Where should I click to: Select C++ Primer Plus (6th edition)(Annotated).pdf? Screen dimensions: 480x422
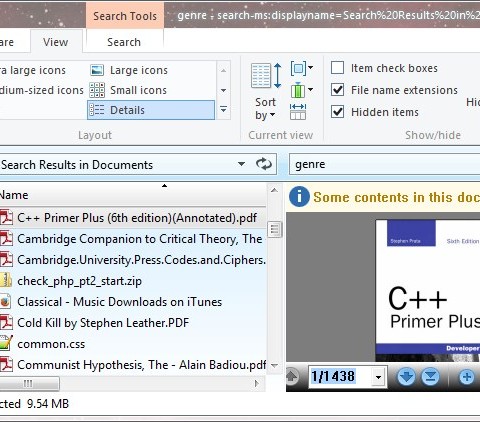(x=133, y=218)
